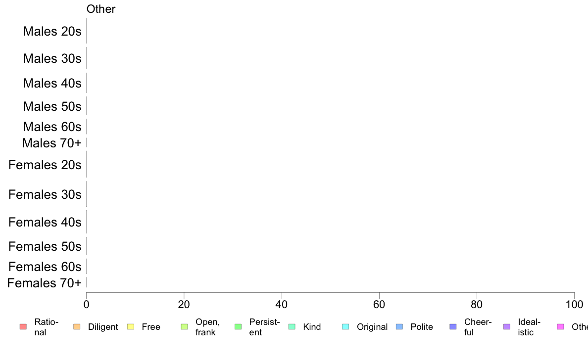Click the Cheerful legend color swatch
The height and width of the screenshot is (364, 588).
coord(453,327)
